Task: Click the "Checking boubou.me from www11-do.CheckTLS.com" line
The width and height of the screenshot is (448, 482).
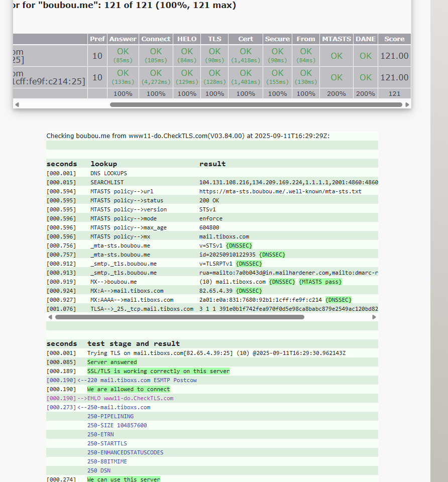Action: click(188, 136)
